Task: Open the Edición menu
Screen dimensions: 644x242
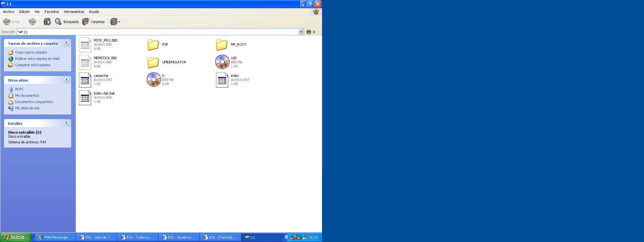Action: [24, 12]
